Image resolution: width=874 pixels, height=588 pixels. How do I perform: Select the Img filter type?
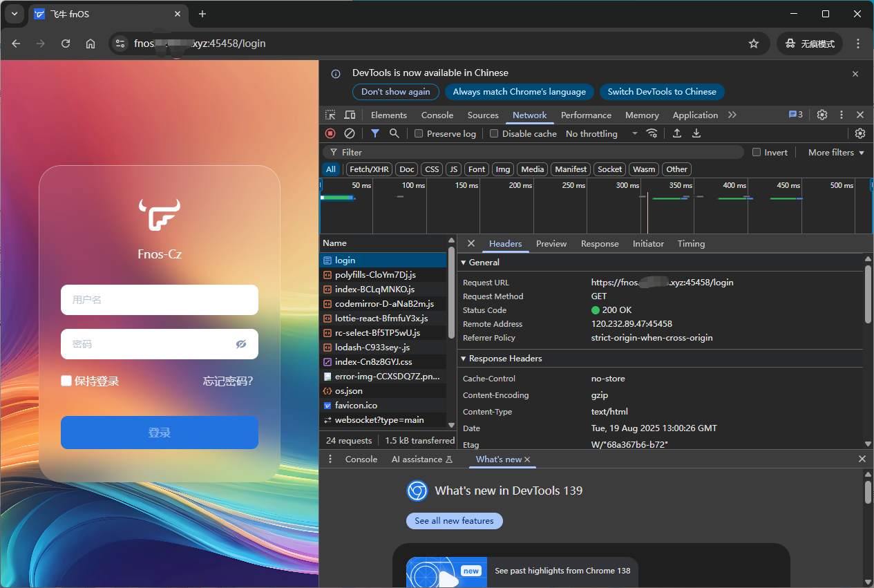click(503, 169)
